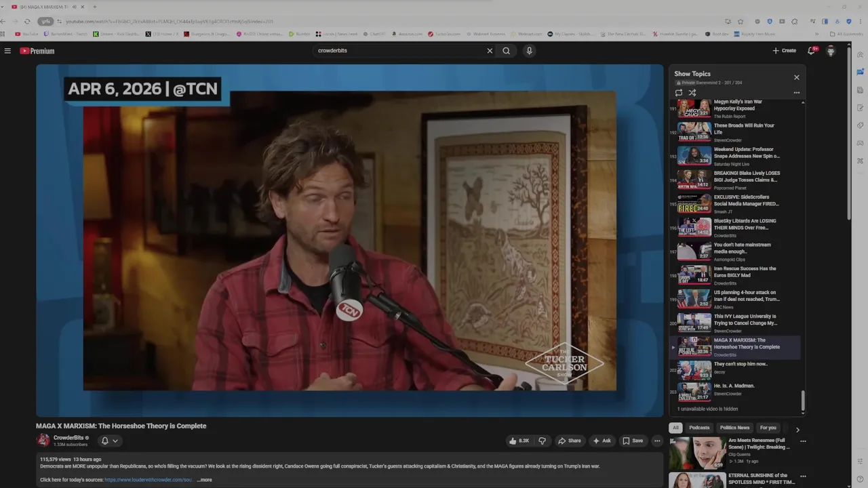Open a new browser tab
The width and height of the screenshot is (868, 488).
tap(94, 7)
